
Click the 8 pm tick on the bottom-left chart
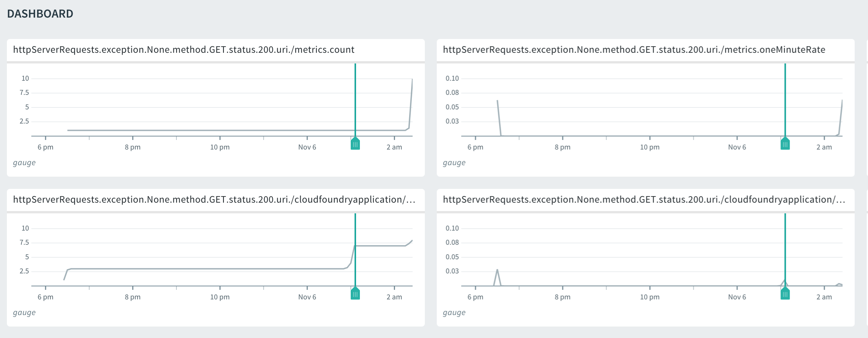pyautogui.click(x=133, y=297)
